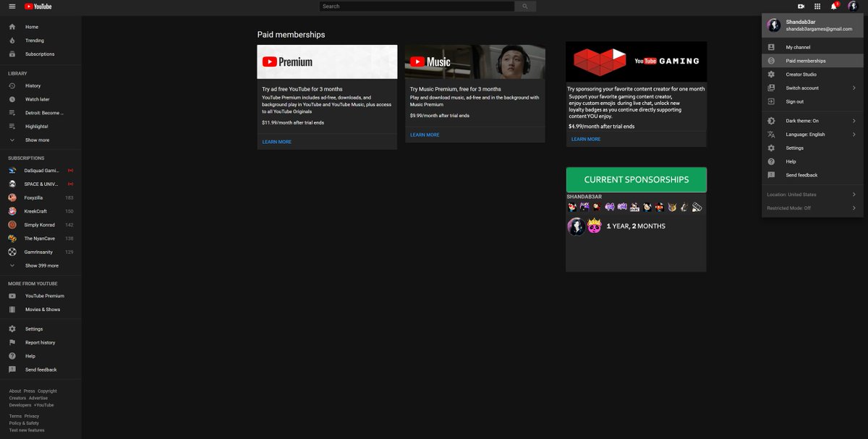Image resolution: width=868 pixels, height=439 pixels.
Task: Open the notifications bell
Action: pyautogui.click(x=834, y=7)
